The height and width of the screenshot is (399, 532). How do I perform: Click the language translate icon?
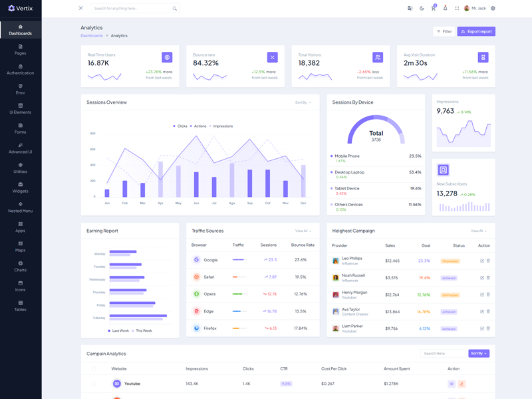[x=410, y=9]
